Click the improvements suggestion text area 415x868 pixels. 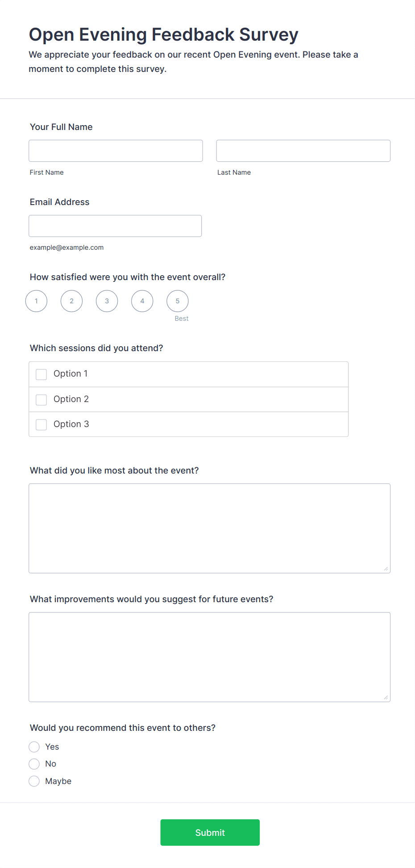pos(209,657)
